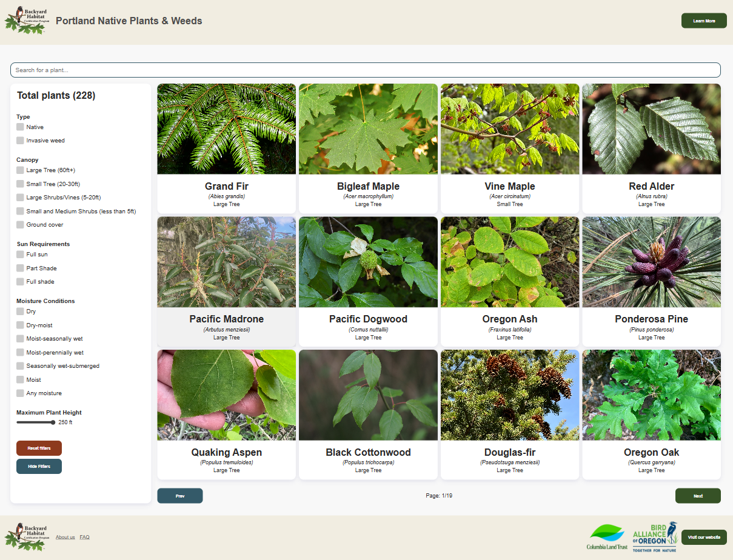Select the Full sun checkbox
Screen dimensions: 733x560
[x=20, y=255]
